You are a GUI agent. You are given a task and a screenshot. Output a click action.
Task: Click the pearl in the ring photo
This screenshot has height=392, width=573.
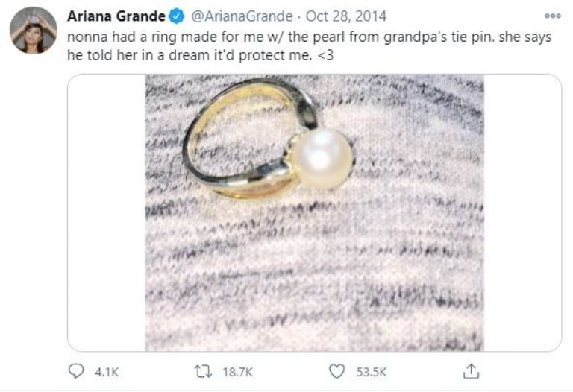[x=321, y=158]
